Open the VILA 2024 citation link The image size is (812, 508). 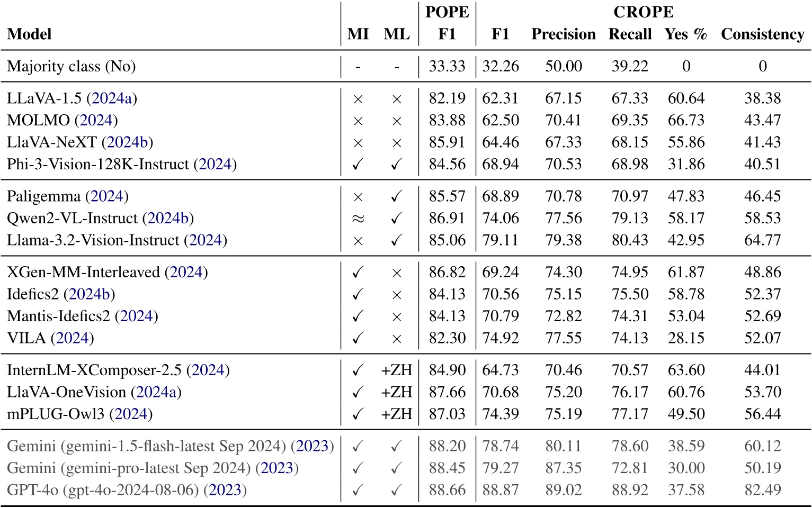[x=72, y=338]
